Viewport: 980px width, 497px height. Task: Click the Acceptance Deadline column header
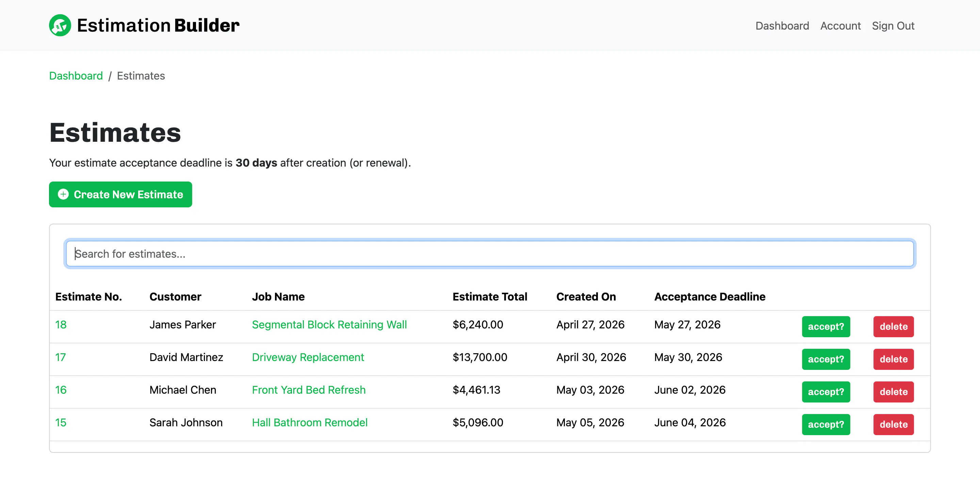coord(710,296)
